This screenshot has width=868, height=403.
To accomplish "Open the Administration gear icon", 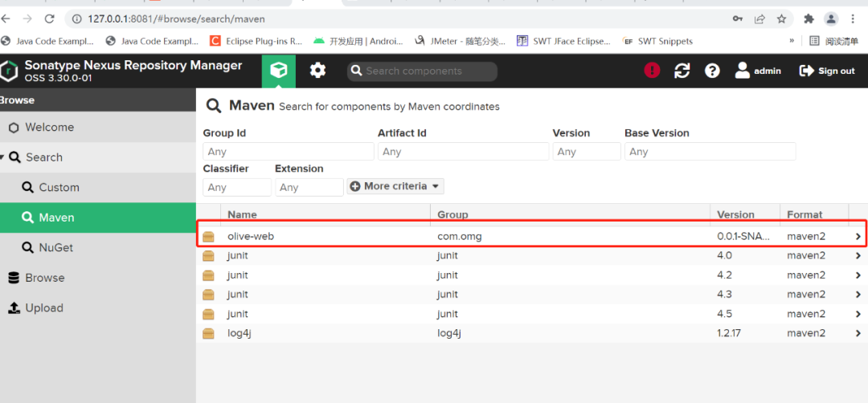I will coord(317,71).
